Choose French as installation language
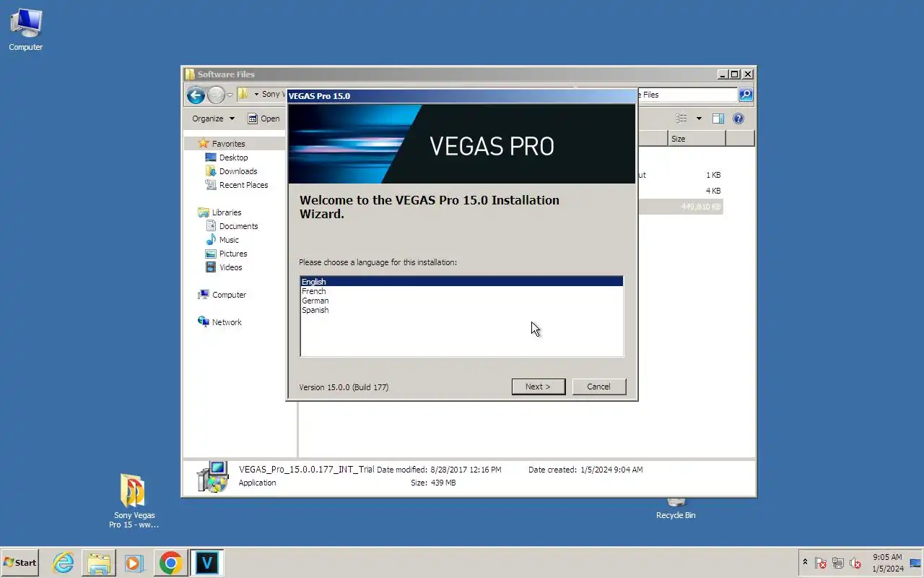 coord(461,291)
